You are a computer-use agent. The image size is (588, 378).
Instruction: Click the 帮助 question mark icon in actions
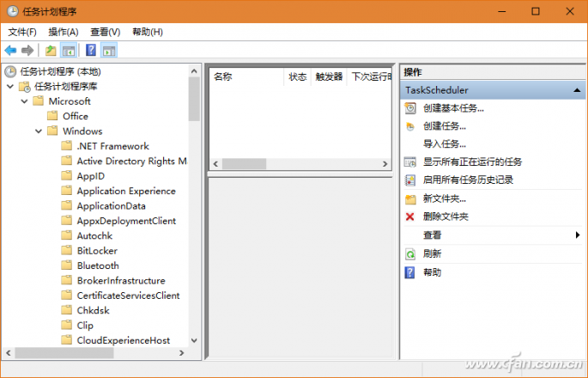click(409, 272)
